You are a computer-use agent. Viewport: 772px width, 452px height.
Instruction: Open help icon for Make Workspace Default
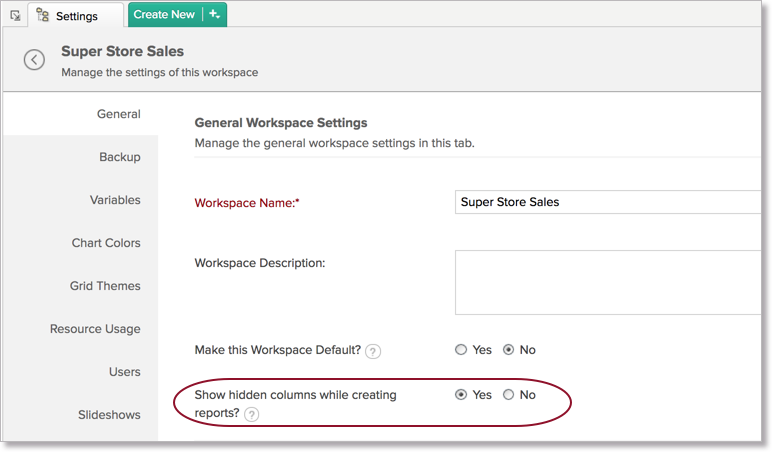coord(372,351)
